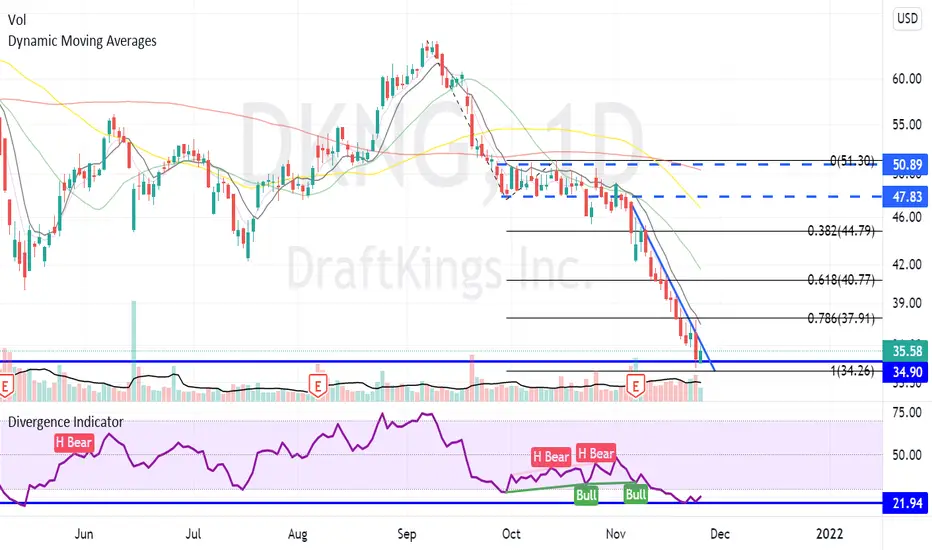
Task: Click the 55.00 price scale value
Action: point(907,125)
